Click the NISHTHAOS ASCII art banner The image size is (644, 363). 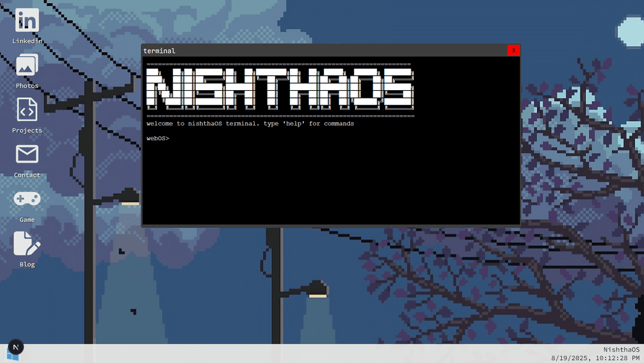click(280, 88)
